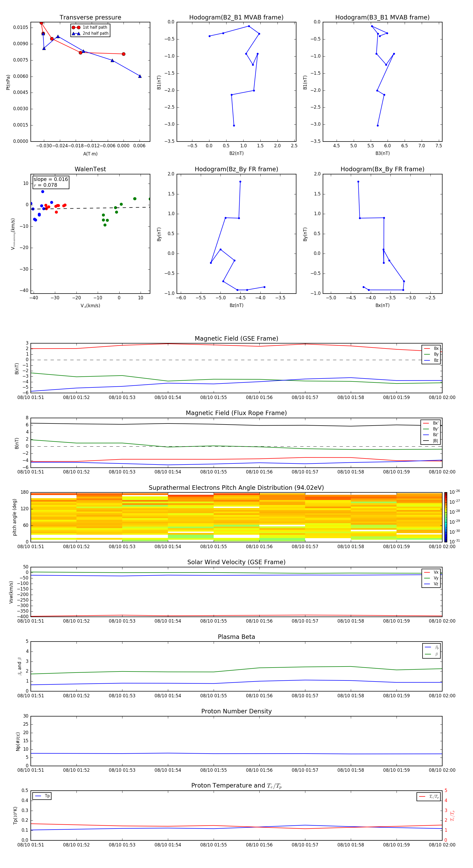Click the 'Np(#/cc)' axis label

pyautogui.click(x=18, y=741)
